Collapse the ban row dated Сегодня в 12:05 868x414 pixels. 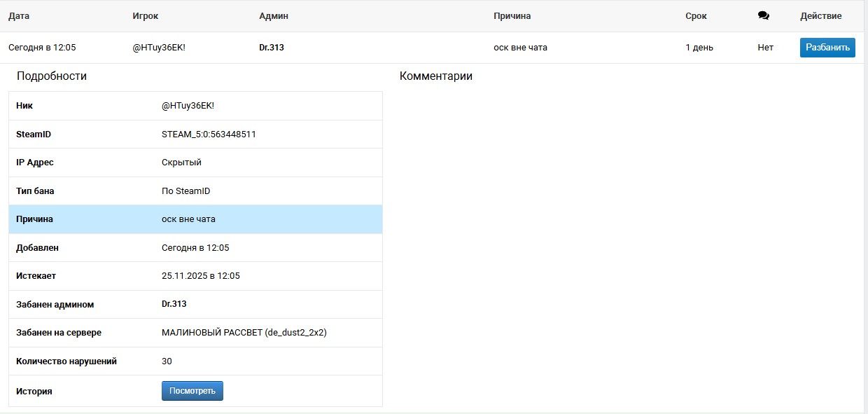click(42, 48)
